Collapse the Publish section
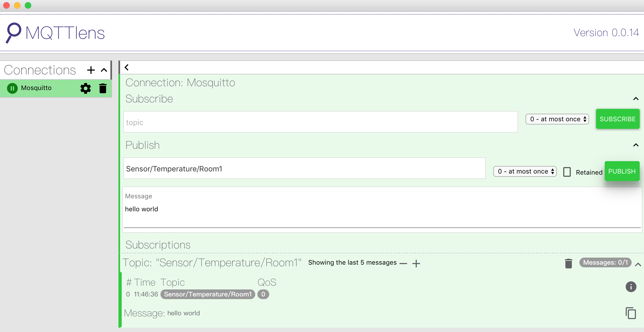The image size is (644, 332). [x=636, y=145]
